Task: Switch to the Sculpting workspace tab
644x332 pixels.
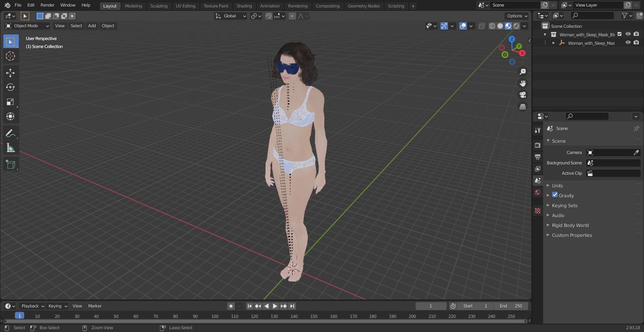Action: pyautogui.click(x=159, y=6)
